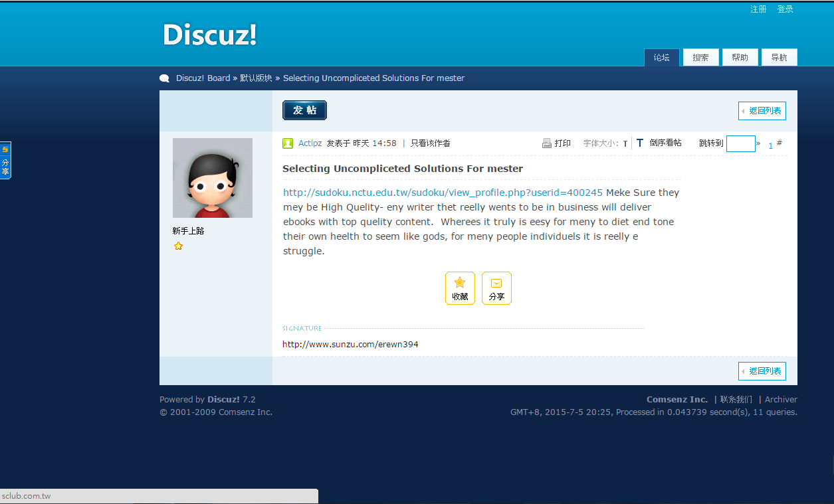Click the printer icon next to 打印

point(547,143)
